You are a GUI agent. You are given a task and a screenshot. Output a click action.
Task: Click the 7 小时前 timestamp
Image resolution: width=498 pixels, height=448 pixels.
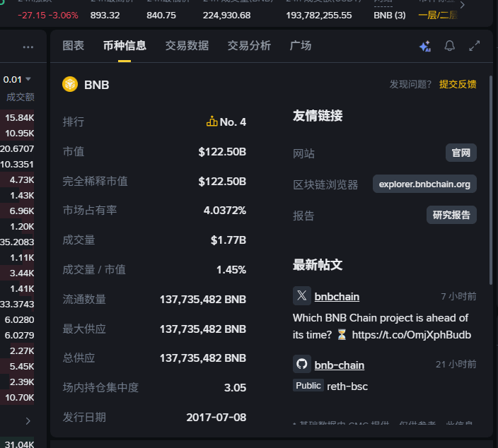[x=458, y=296]
